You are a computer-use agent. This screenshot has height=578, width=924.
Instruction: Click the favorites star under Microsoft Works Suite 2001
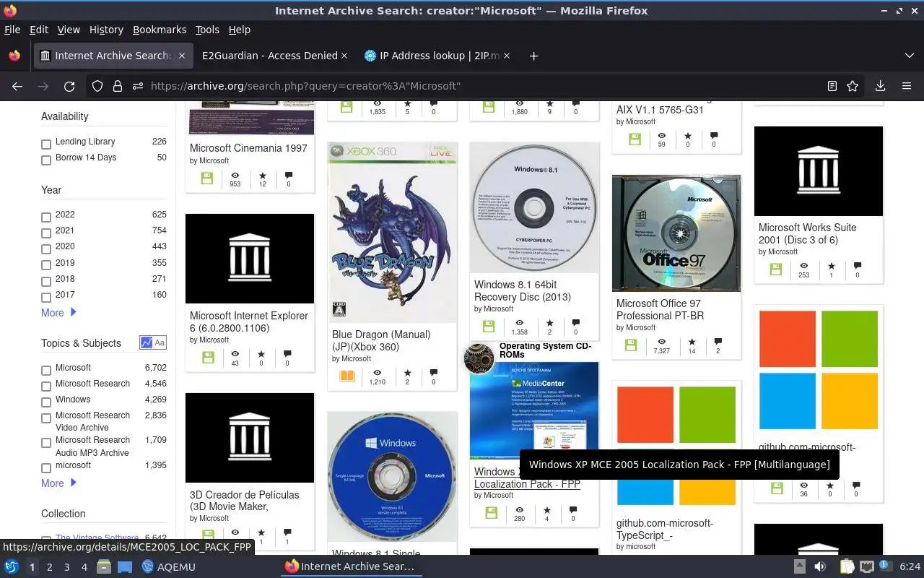832,266
